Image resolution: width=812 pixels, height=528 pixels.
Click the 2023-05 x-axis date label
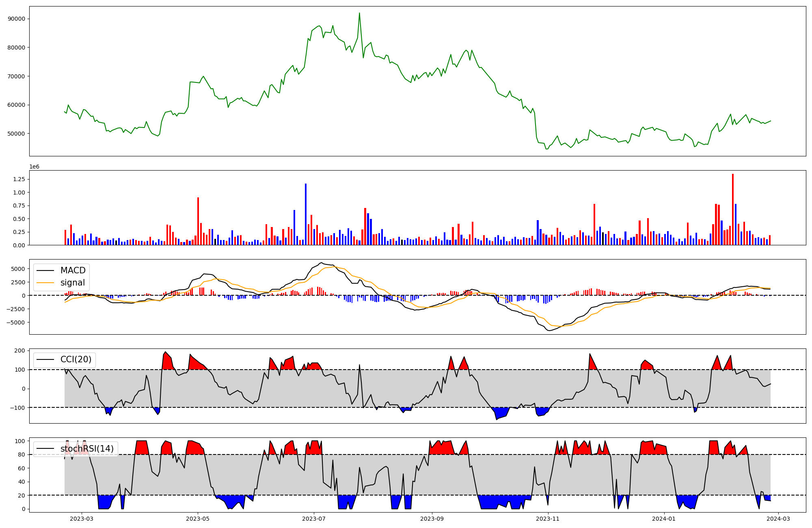tap(198, 519)
